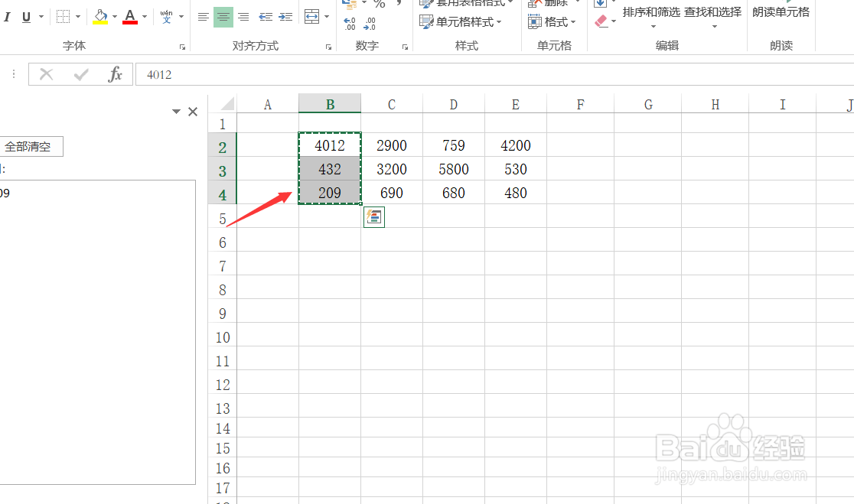Click the eraser clear icon
This screenshot has height=504, width=854.
(x=601, y=21)
